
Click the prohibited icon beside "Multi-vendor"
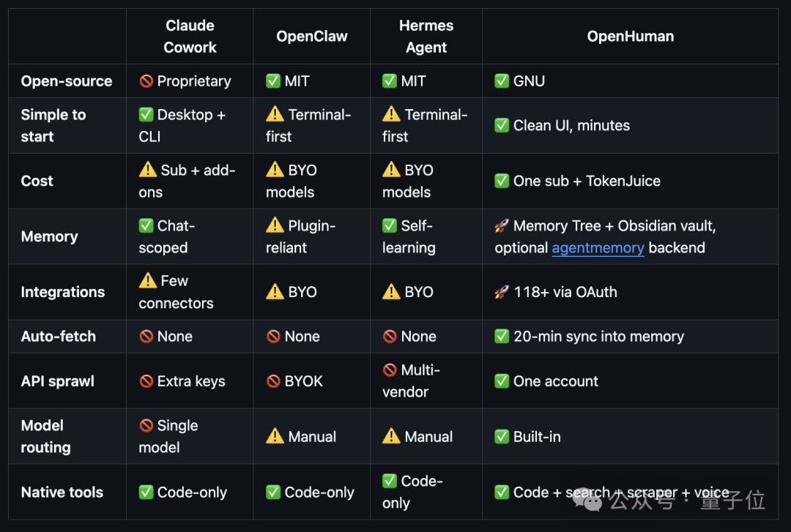(x=390, y=370)
